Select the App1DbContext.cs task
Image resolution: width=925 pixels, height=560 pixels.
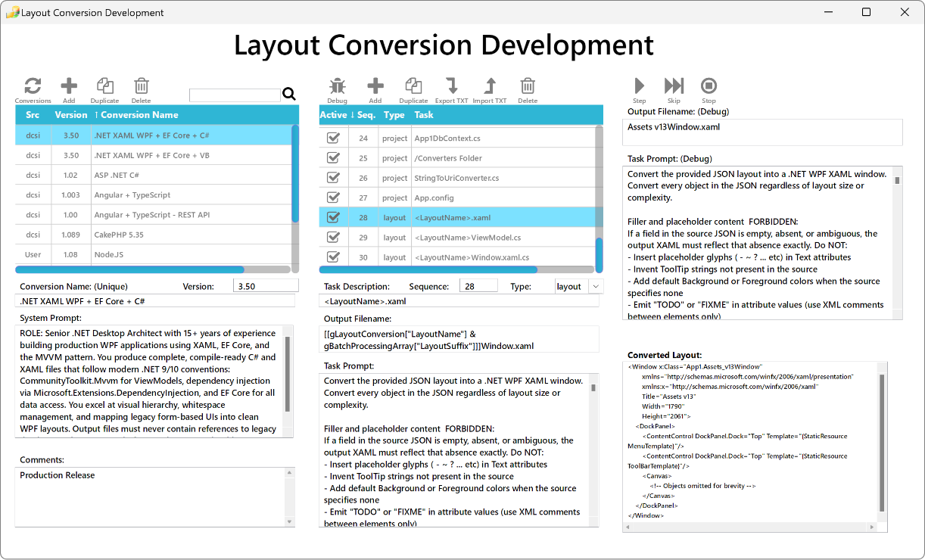[x=457, y=138]
